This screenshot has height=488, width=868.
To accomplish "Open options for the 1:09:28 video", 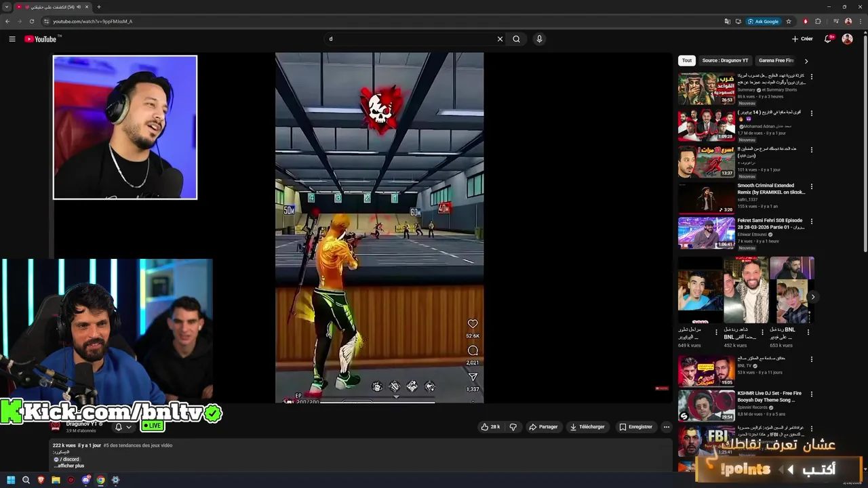I will [x=811, y=114].
